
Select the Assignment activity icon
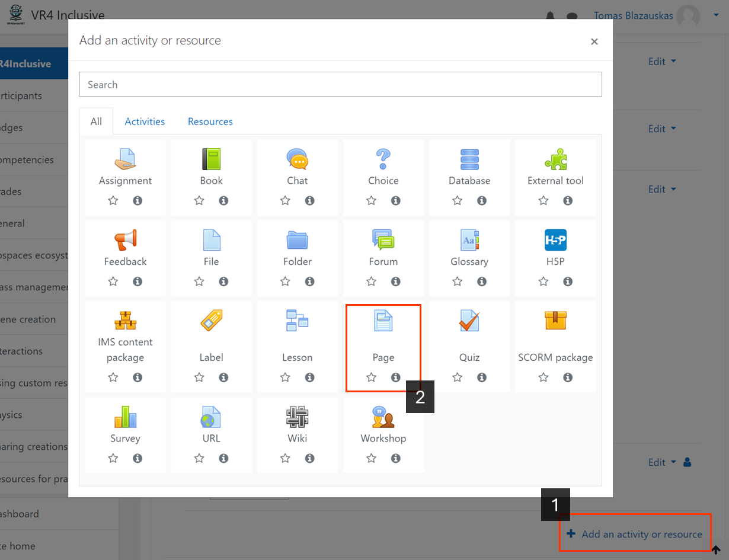[125, 159]
